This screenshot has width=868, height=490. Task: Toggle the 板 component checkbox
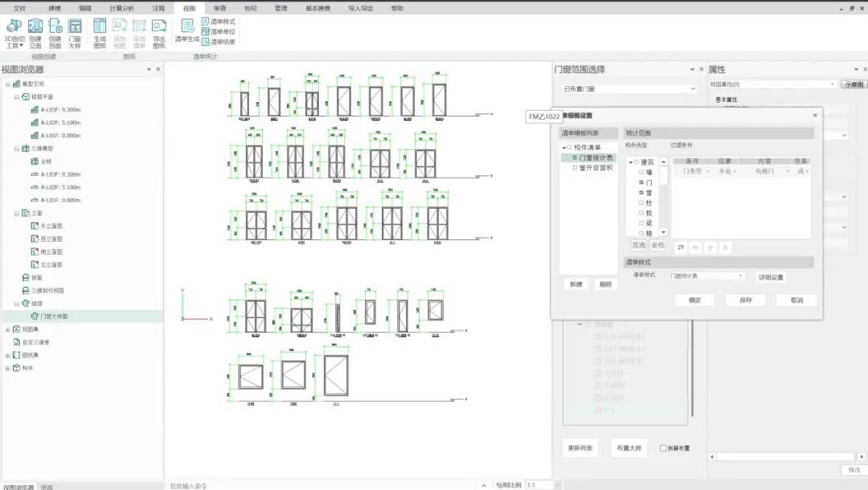[641, 213]
